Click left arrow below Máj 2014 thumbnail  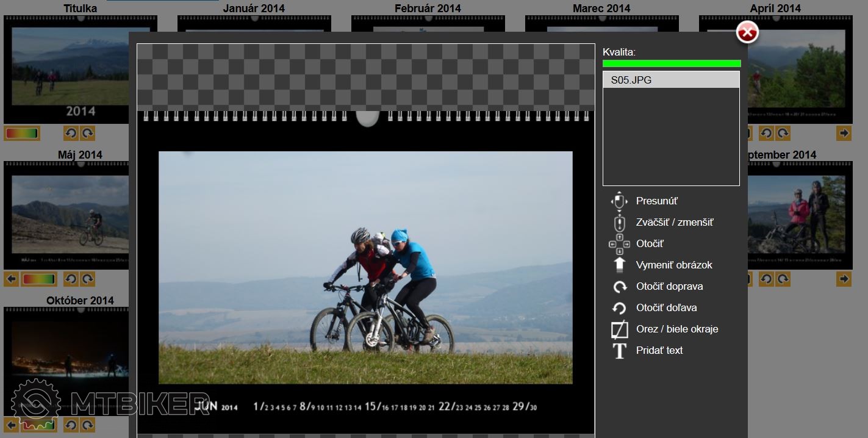(x=11, y=279)
